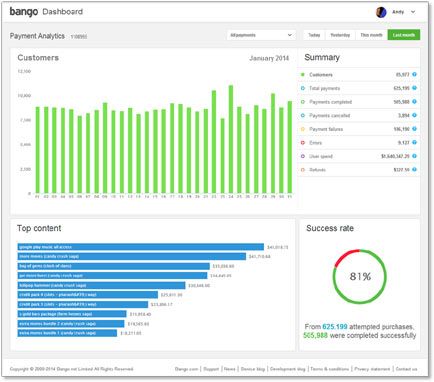This screenshot has height=382, width=434.
Task: Switch to the Today tab
Action: coord(314,35)
